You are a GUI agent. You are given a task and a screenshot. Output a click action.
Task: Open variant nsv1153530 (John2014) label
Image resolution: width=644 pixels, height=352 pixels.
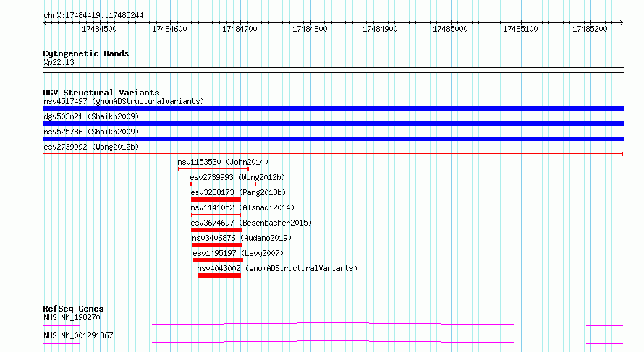(x=223, y=162)
